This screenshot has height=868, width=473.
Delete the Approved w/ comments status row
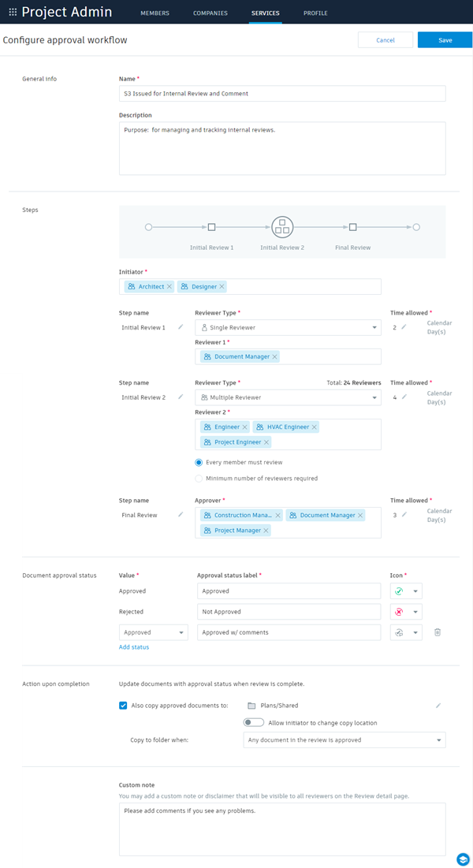click(x=438, y=631)
